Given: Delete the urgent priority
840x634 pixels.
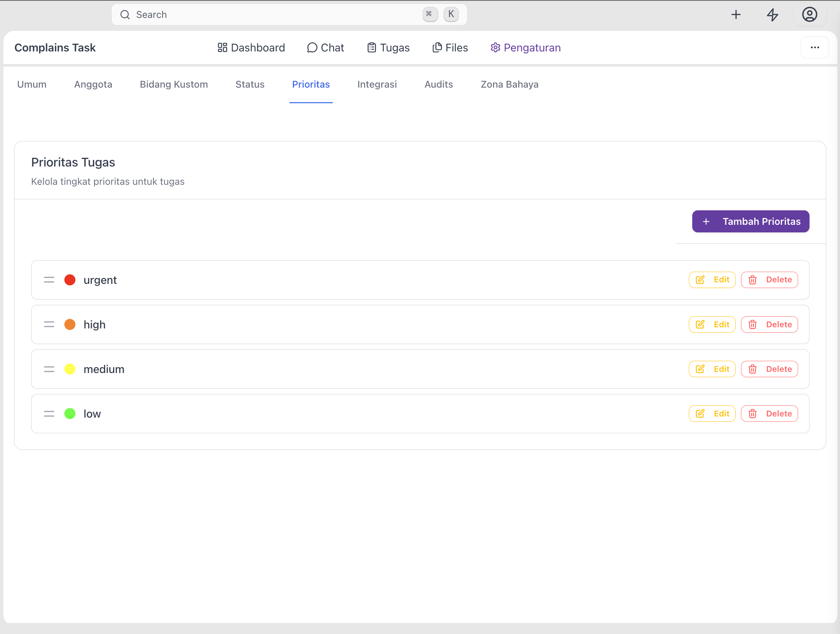Looking at the screenshot, I should (769, 280).
